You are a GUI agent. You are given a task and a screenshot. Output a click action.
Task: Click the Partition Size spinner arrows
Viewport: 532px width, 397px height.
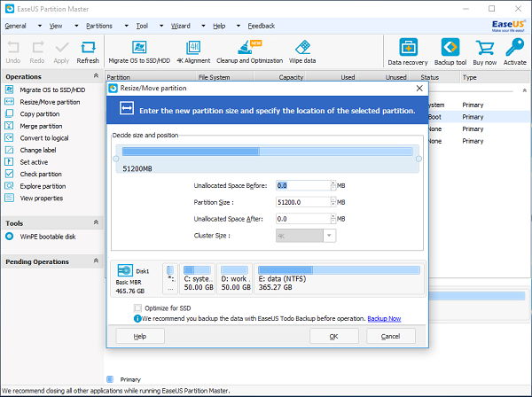coord(333,202)
